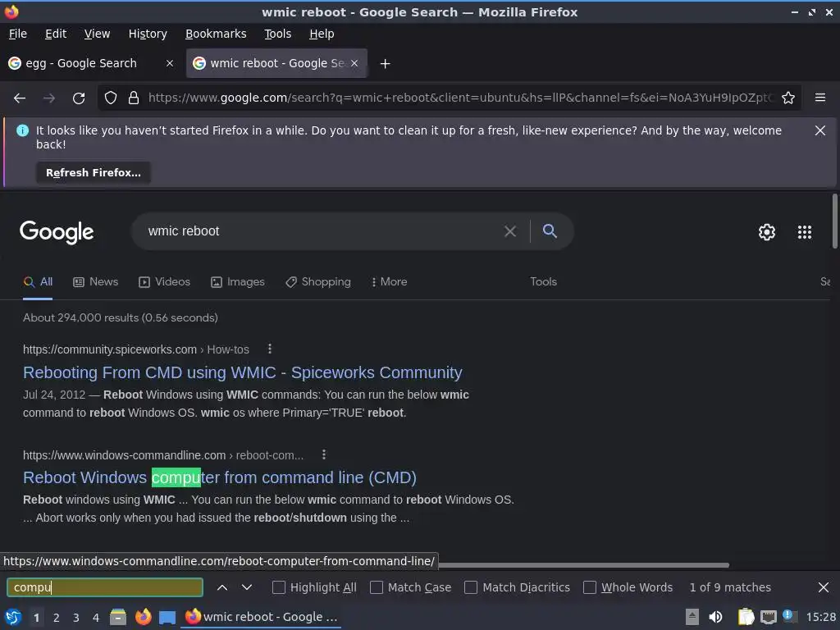
Task: Launch file manager from taskbar
Action: [x=118, y=617]
